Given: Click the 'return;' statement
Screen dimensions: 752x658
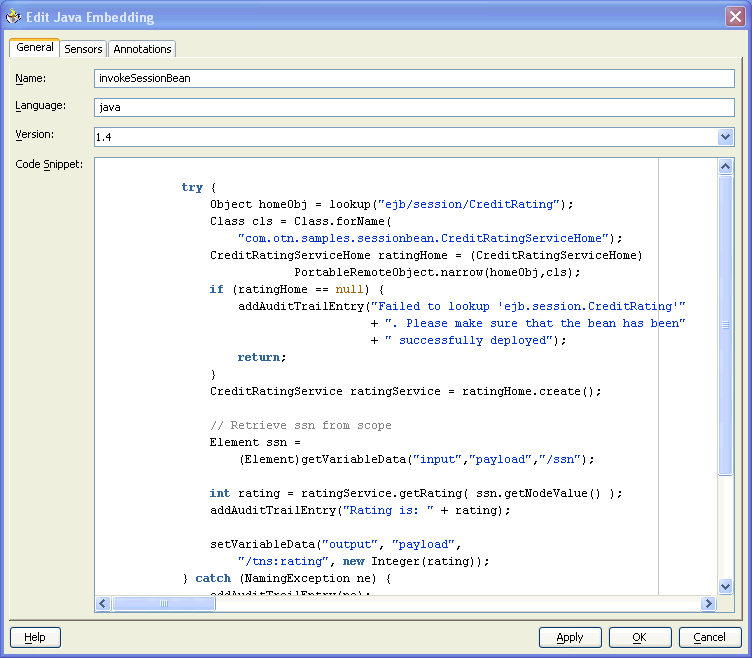Looking at the screenshot, I should 262,357.
